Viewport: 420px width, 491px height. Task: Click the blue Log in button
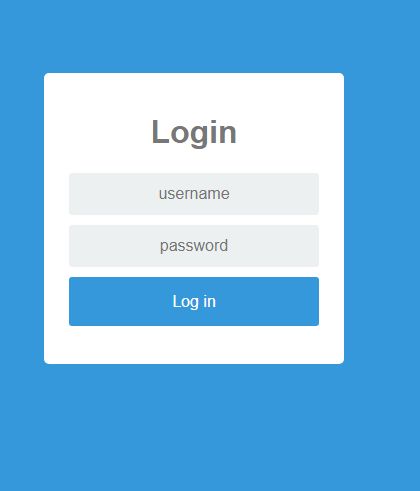click(194, 301)
